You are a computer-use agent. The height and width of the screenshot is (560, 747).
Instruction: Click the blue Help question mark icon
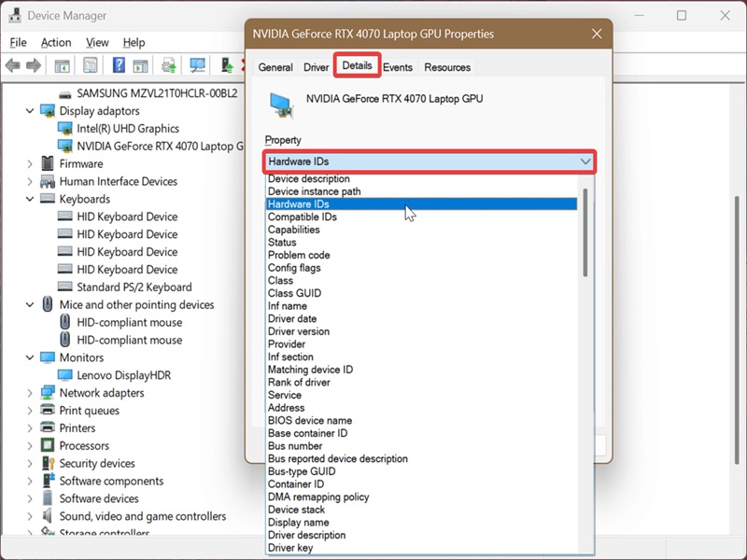119,65
